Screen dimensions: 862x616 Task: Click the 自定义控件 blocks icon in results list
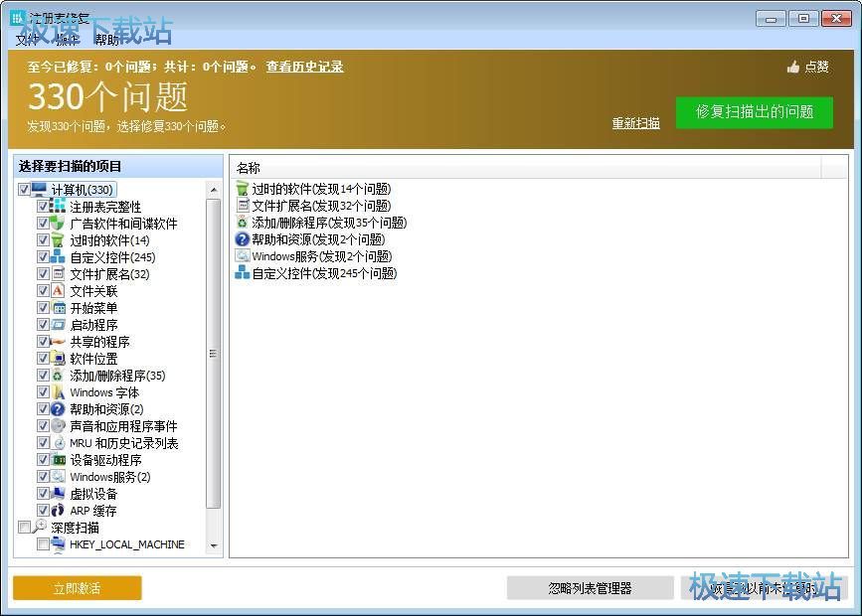click(x=243, y=273)
